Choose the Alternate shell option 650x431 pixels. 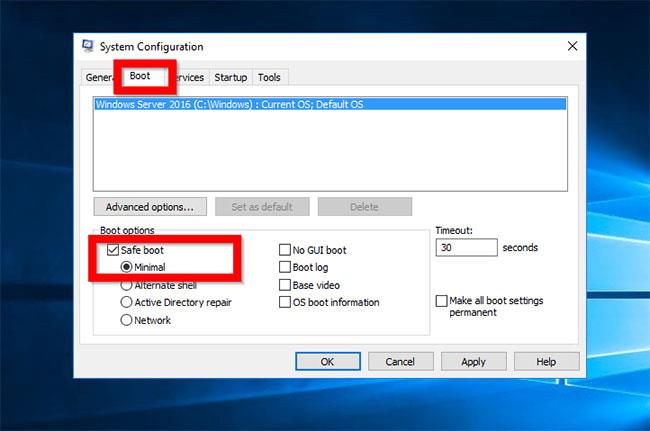click(126, 285)
